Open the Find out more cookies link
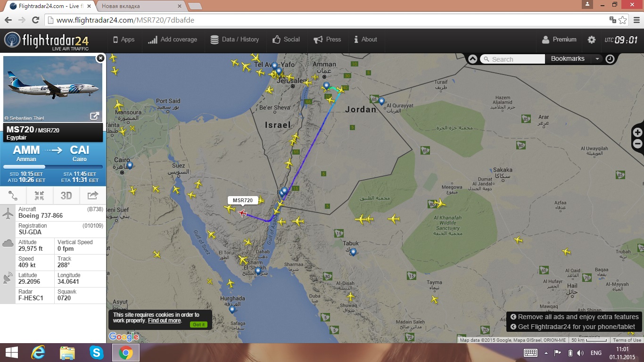The image size is (644, 362). pyautogui.click(x=165, y=321)
